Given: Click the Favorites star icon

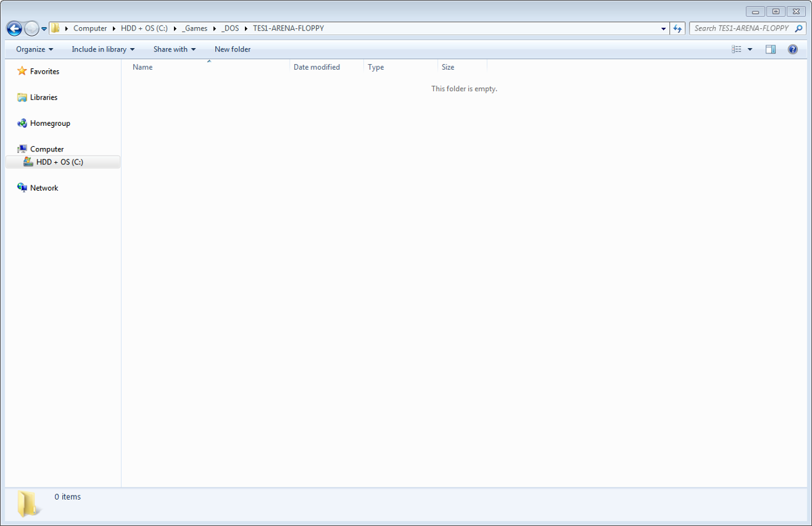Looking at the screenshot, I should pyautogui.click(x=22, y=71).
